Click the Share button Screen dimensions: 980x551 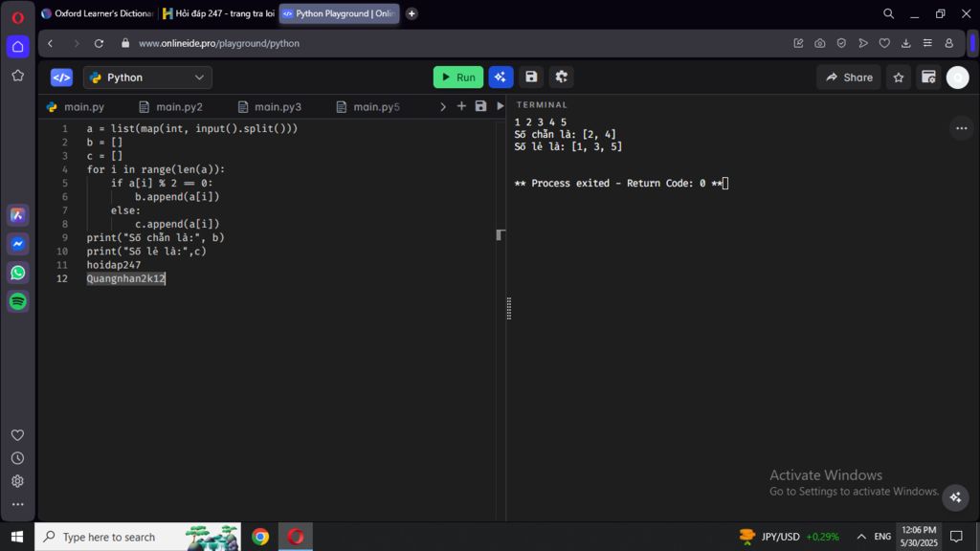tap(848, 77)
